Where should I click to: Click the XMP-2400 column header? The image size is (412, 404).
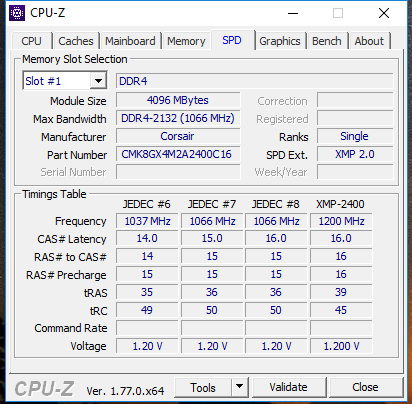click(340, 204)
